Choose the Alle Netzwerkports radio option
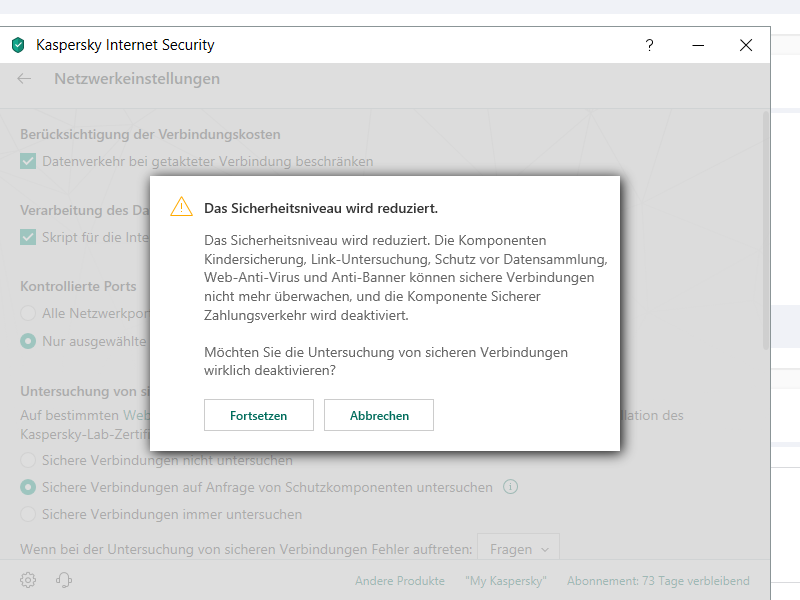 click(29, 313)
